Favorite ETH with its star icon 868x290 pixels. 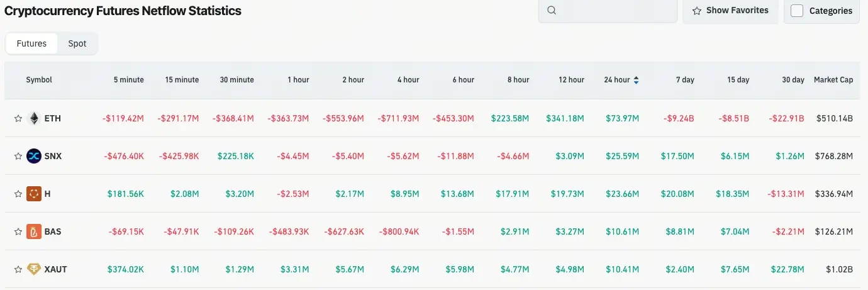click(18, 118)
